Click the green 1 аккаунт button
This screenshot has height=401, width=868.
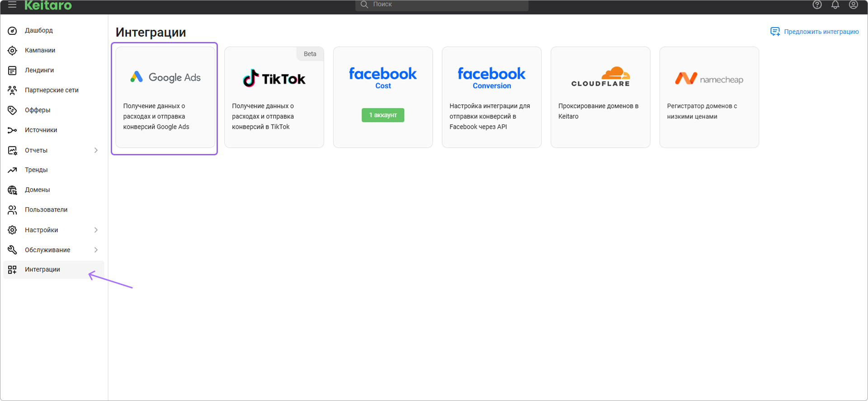tap(382, 115)
